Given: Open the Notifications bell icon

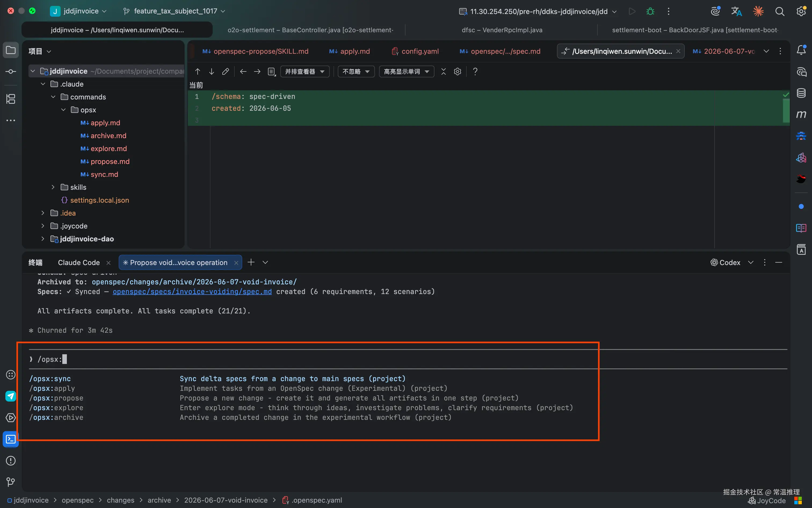Looking at the screenshot, I should [801, 50].
